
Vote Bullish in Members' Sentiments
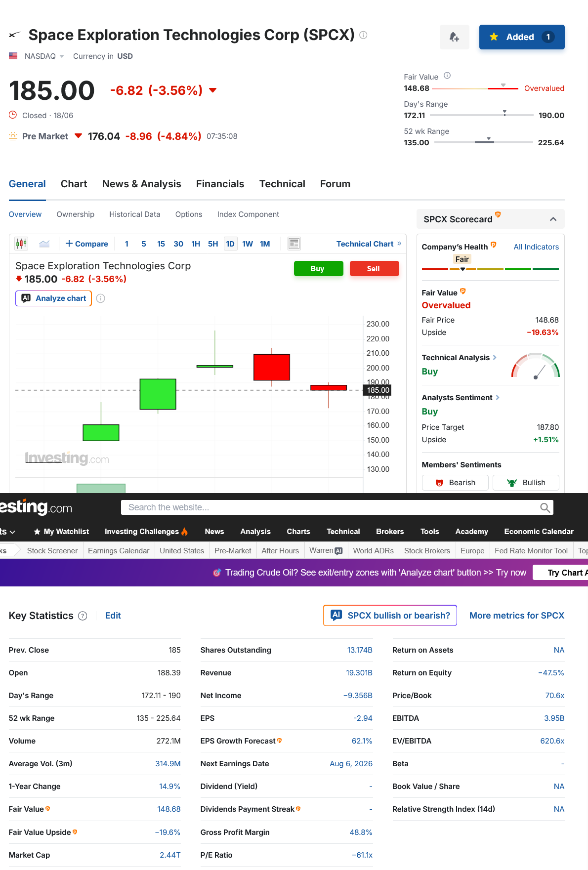click(526, 483)
